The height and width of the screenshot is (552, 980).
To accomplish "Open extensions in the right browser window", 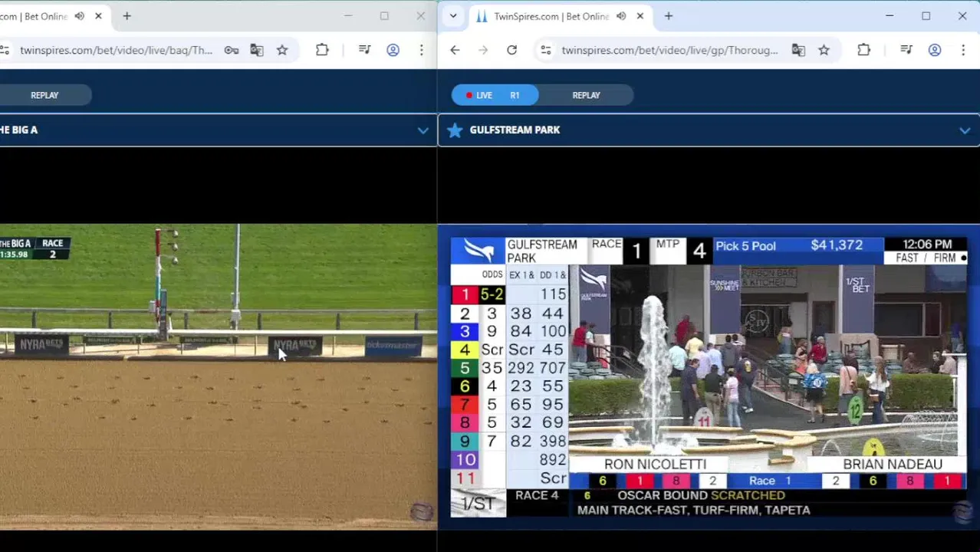I will [863, 51].
